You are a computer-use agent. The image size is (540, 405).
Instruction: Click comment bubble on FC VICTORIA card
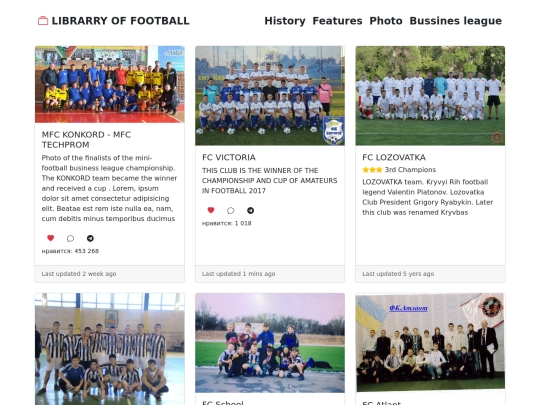[x=231, y=210]
